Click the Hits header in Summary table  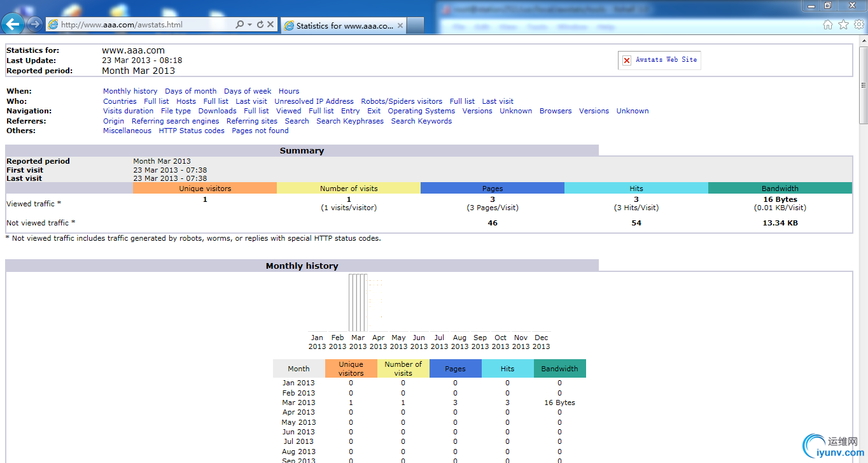(x=636, y=189)
